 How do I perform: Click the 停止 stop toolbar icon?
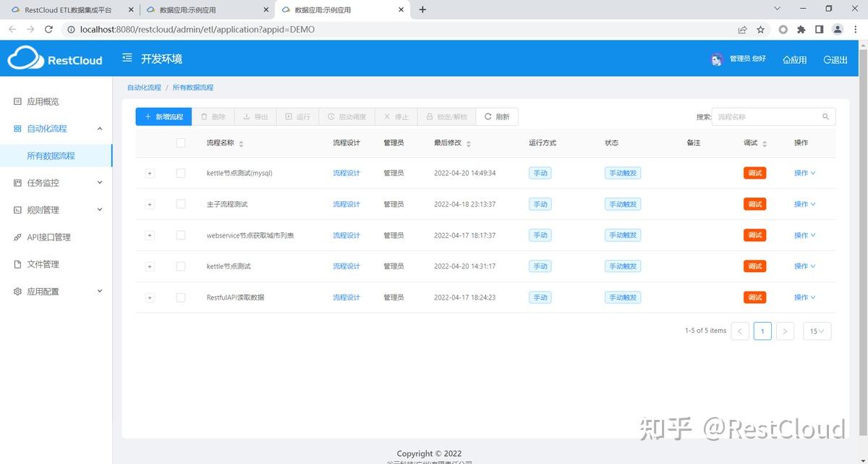click(396, 116)
